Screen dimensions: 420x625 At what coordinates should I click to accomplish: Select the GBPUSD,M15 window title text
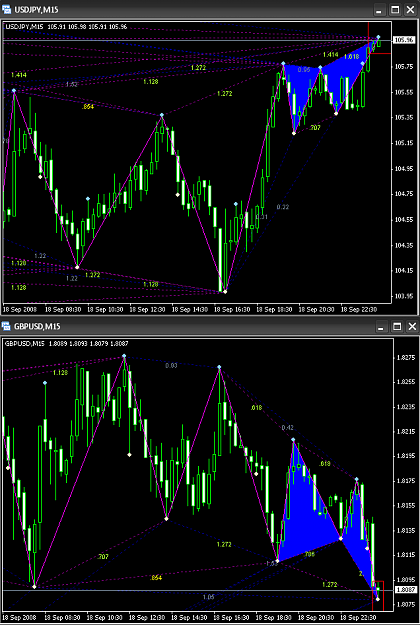pos(36,327)
